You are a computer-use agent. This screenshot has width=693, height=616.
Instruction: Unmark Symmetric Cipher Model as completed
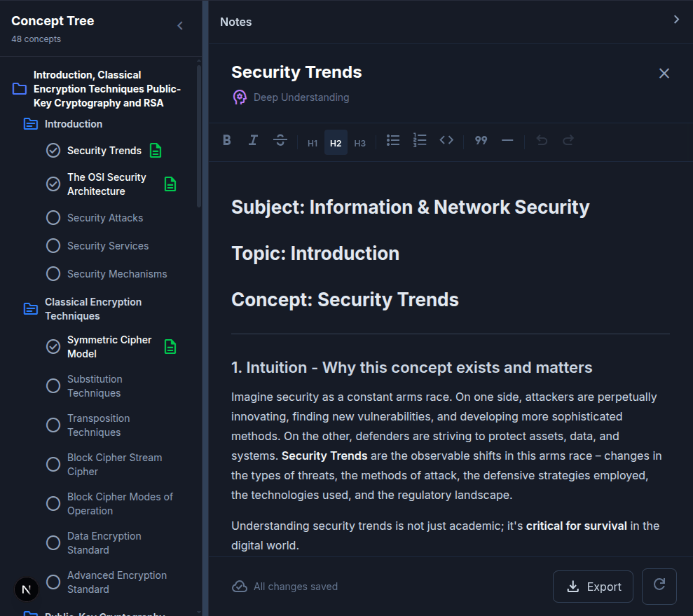pyautogui.click(x=53, y=346)
